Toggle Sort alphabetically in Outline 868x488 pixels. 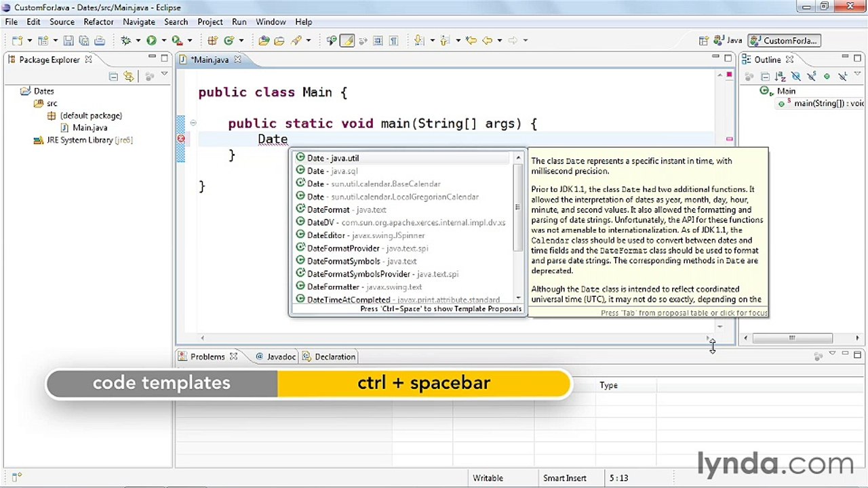tap(781, 76)
